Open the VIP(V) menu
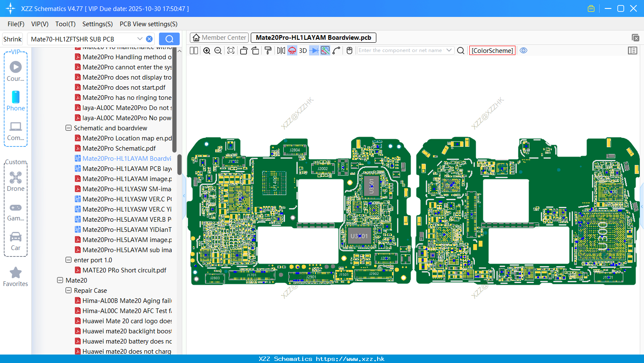The width and height of the screenshot is (644, 363). tap(40, 24)
